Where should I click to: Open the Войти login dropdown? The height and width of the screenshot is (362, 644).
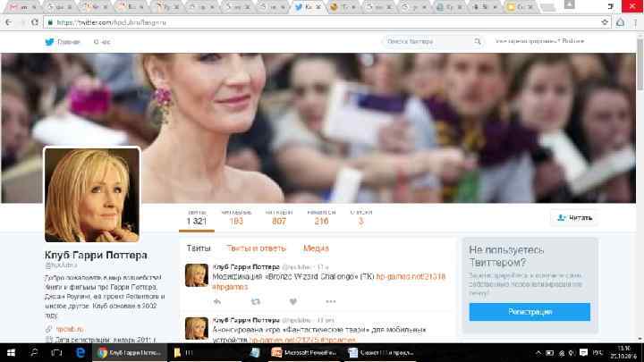573,41
